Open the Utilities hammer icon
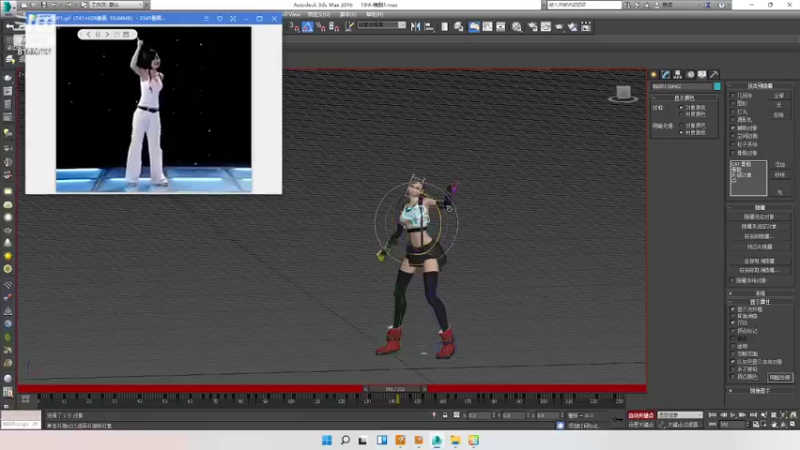Viewport: 800px width, 450px height. pyautogui.click(x=714, y=74)
